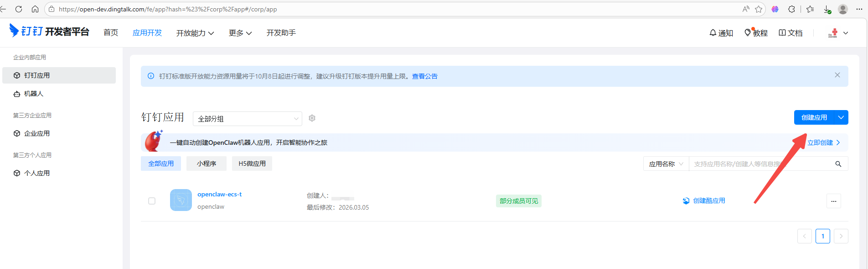Screen dimensions: 868x269
Task: Expand the 开放能力 menu
Action: (x=195, y=33)
